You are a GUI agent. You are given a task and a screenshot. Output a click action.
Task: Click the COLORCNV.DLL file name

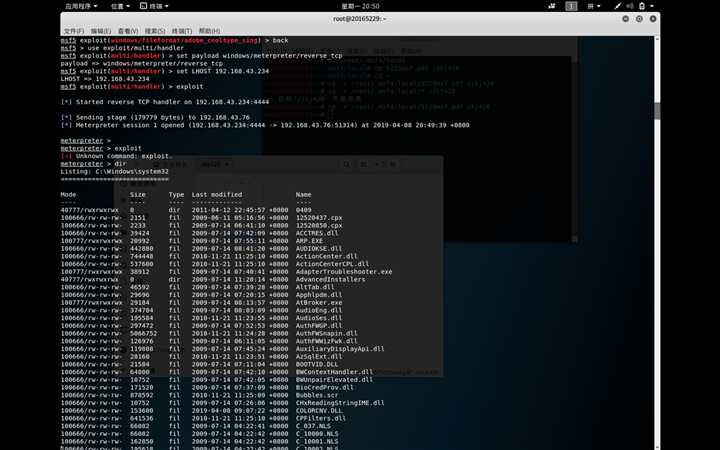(x=319, y=411)
